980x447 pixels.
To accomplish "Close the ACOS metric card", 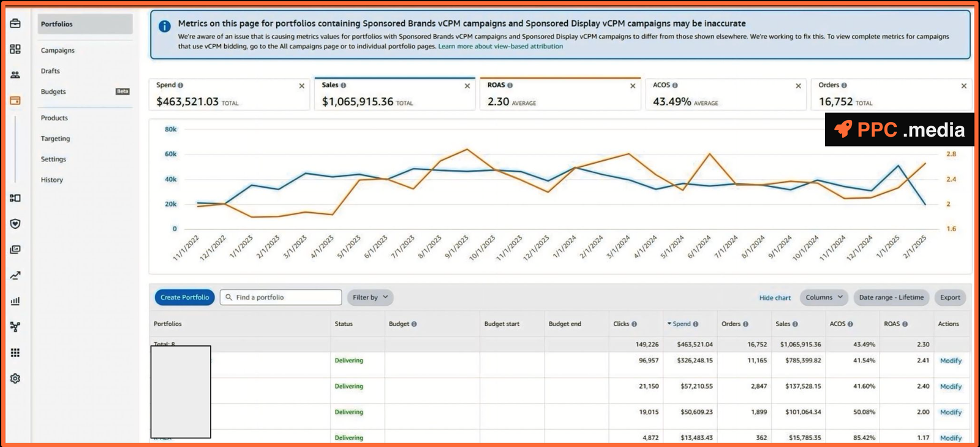I will click(x=798, y=86).
